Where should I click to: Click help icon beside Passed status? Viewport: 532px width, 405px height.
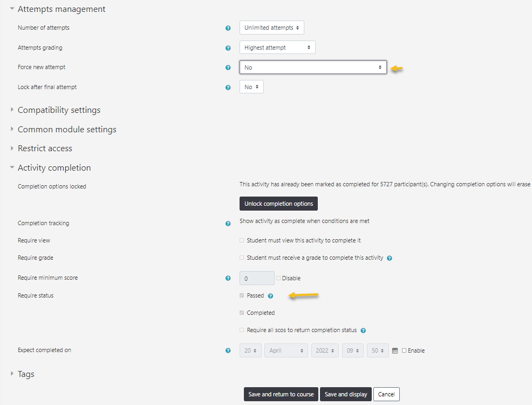click(x=271, y=296)
